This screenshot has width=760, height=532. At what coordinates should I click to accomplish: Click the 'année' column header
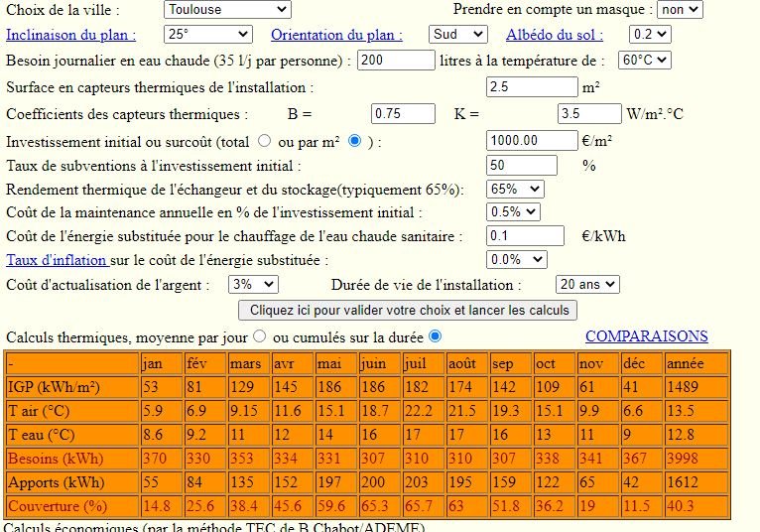697,363
